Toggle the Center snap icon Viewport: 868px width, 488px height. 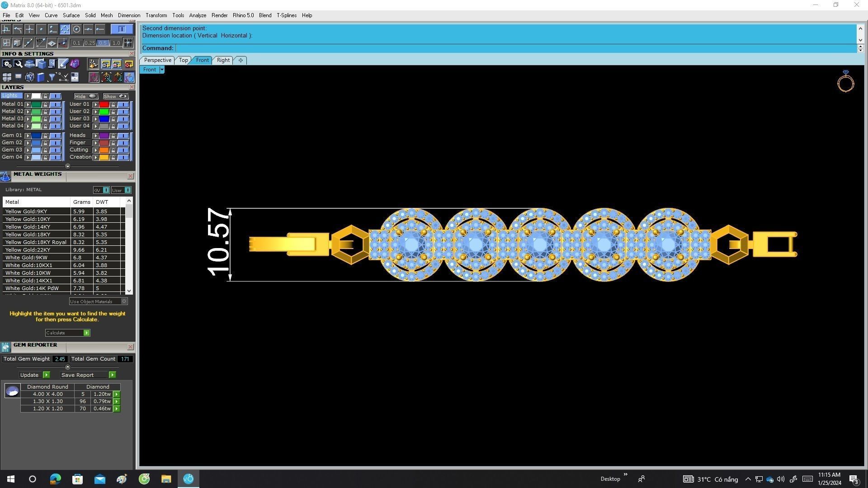coord(76,29)
